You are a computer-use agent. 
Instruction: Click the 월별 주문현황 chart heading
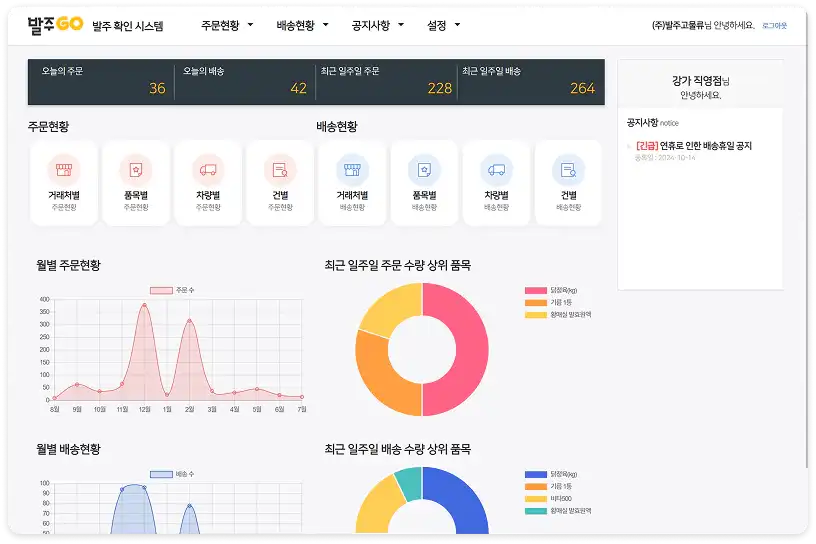point(68,265)
